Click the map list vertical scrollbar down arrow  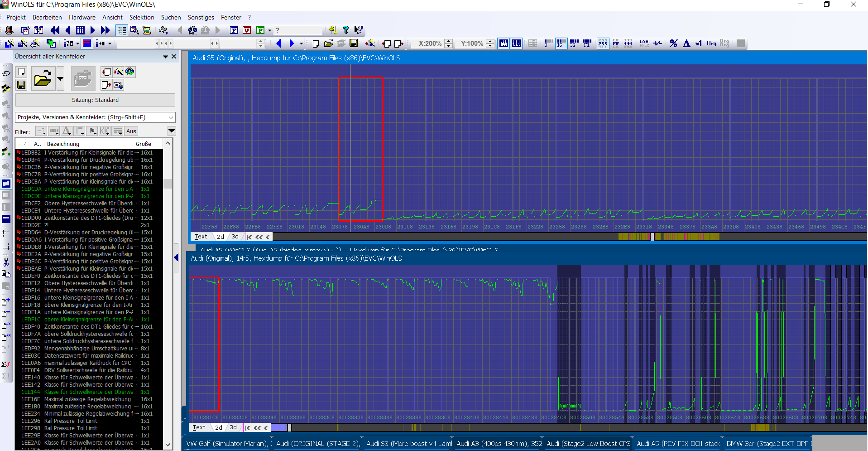tap(168, 445)
